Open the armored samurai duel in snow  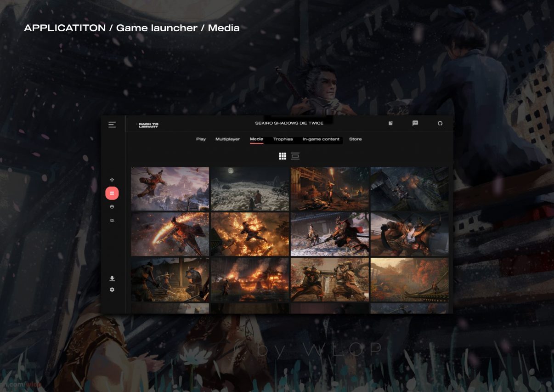[330, 234]
